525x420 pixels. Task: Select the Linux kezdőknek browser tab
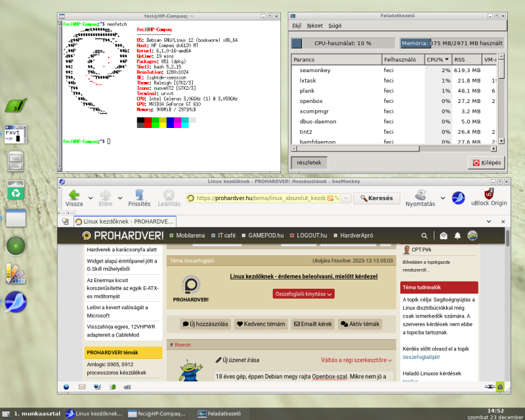[x=125, y=222]
